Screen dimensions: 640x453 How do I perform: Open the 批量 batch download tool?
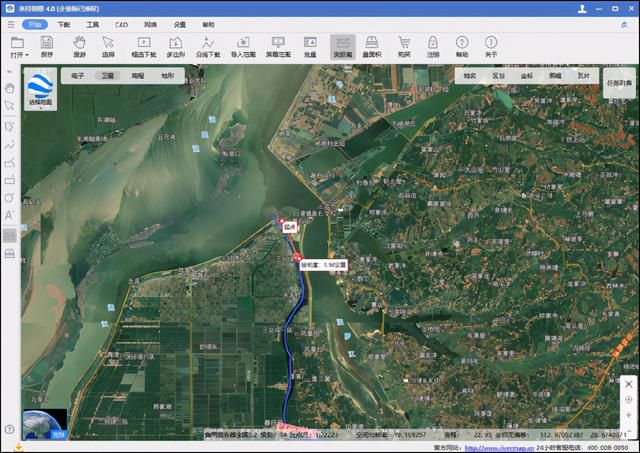coord(310,46)
